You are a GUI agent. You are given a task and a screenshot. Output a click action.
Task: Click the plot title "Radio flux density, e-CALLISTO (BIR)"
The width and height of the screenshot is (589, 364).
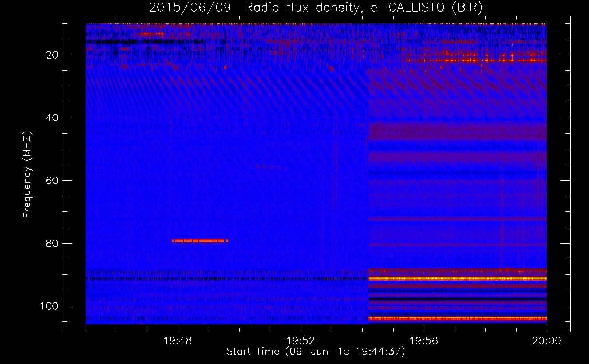[363, 8]
